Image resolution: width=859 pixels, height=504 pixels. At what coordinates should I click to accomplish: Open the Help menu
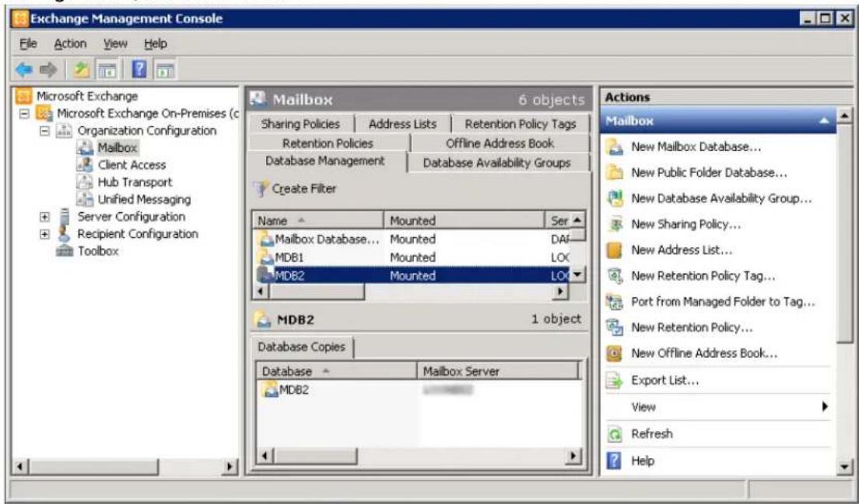[156, 44]
